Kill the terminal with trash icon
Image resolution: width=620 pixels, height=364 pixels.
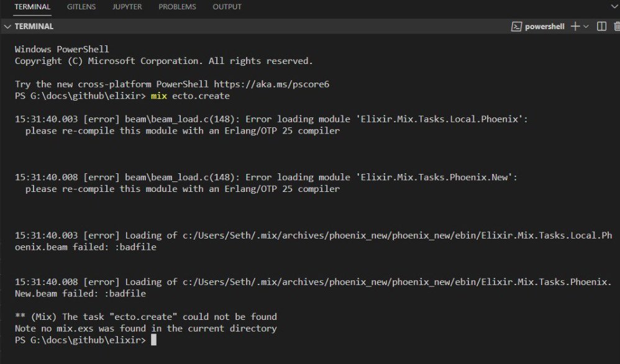click(x=616, y=27)
